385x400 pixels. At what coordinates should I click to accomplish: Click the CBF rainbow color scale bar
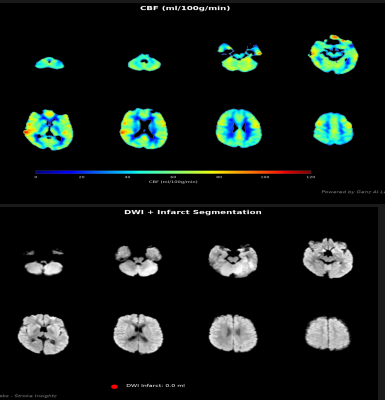pyautogui.click(x=173, y=172)
